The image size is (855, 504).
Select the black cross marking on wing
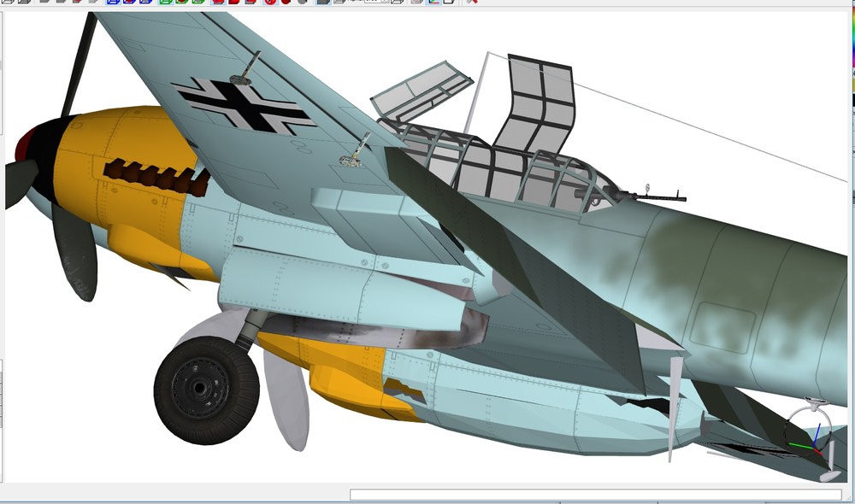pos(244,106)
